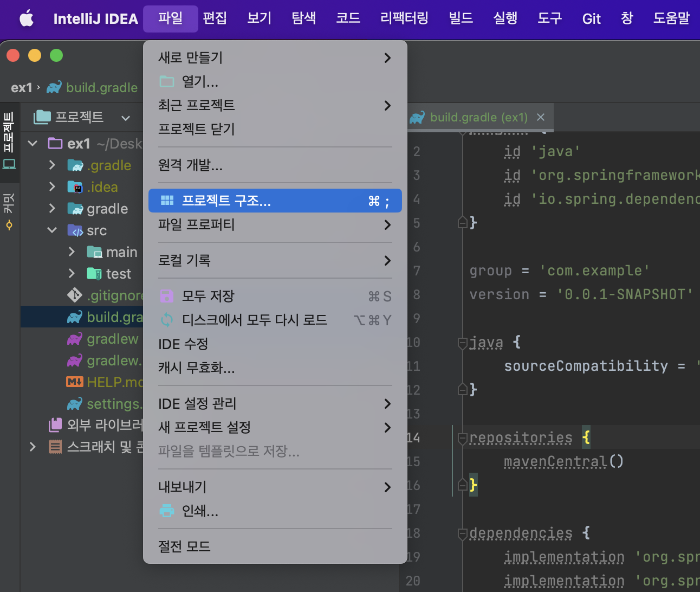Click the open folder icon beside 열기
This screenshot has width=700, height=592.
[x=167, y=81]
